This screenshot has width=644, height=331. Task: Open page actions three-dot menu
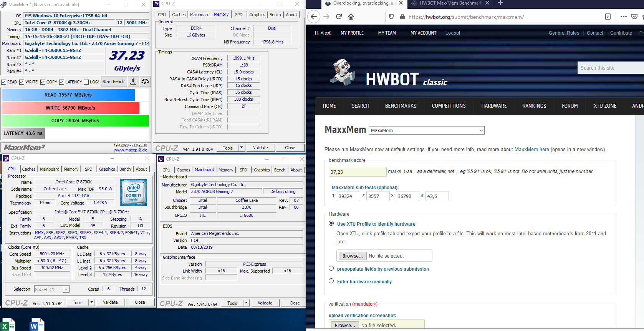click(x=623, y=17)
